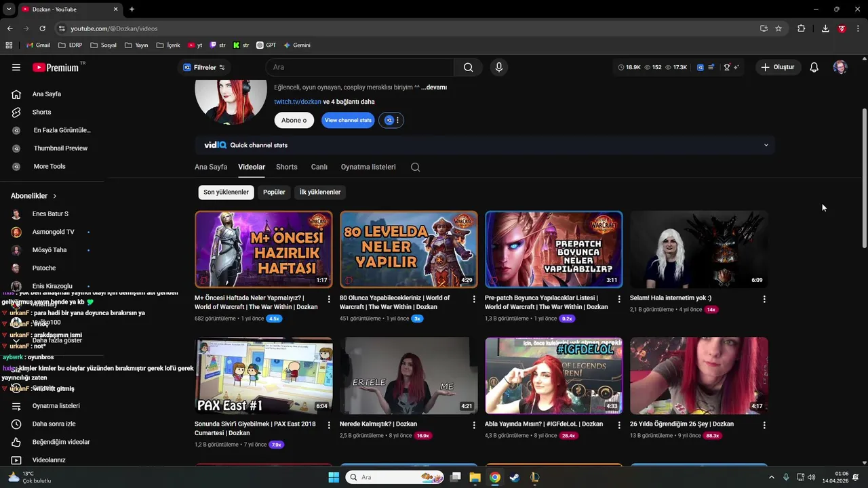
Task: Open the YouTube hamburger guide menu
Action: (x=16, y=67)
